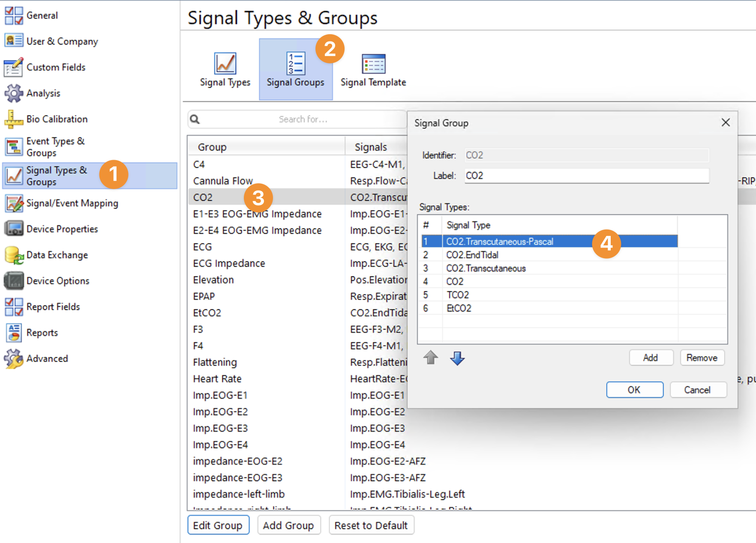Open the Data Exchange icon
The width and height of the screenshot is (756, 543).
[x=14, y=255]
